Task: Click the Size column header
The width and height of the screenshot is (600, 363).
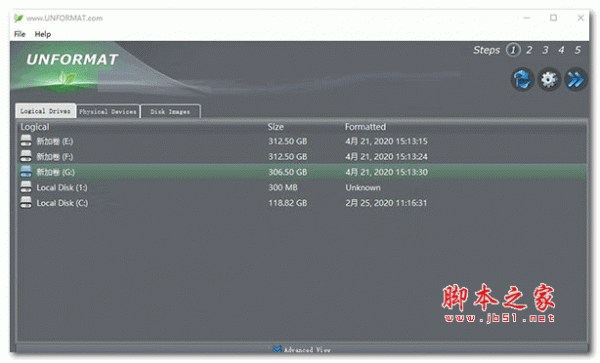Action: tap(276, 127)
